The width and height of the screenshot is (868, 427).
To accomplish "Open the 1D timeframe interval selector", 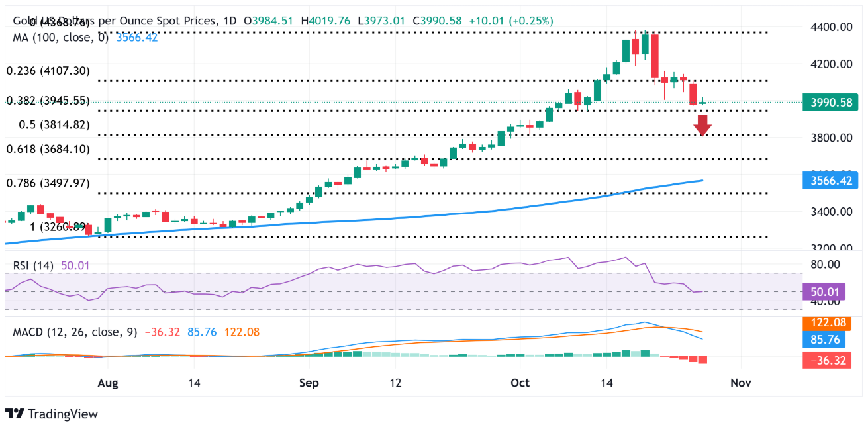I will (230, 21).
